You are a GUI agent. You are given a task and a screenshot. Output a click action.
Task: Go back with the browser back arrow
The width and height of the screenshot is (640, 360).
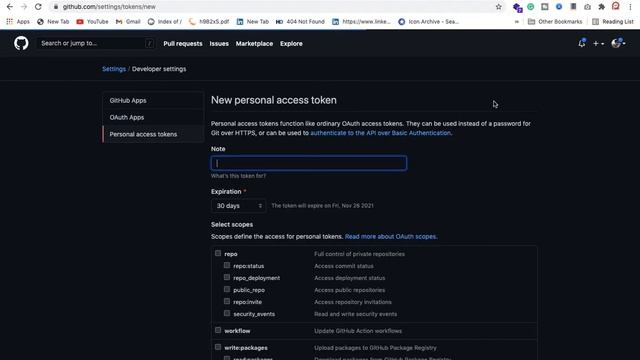(9, 7)
